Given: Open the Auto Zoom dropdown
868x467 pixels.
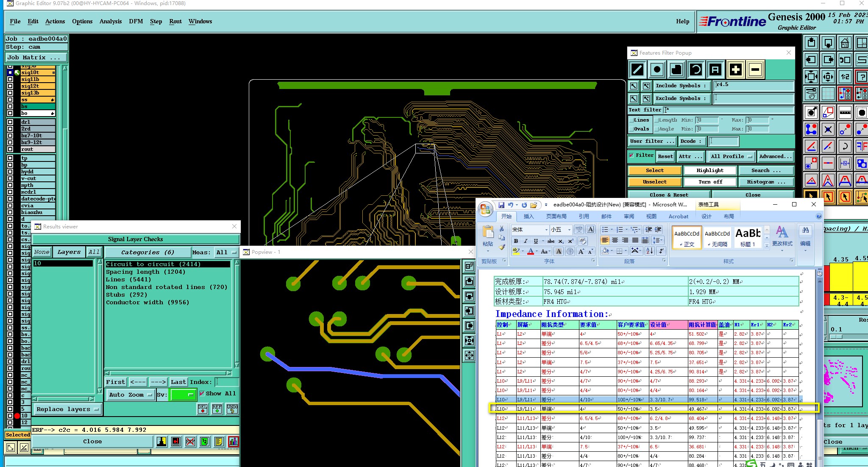Looking at the screenshot, I should (x=131, y=395).
